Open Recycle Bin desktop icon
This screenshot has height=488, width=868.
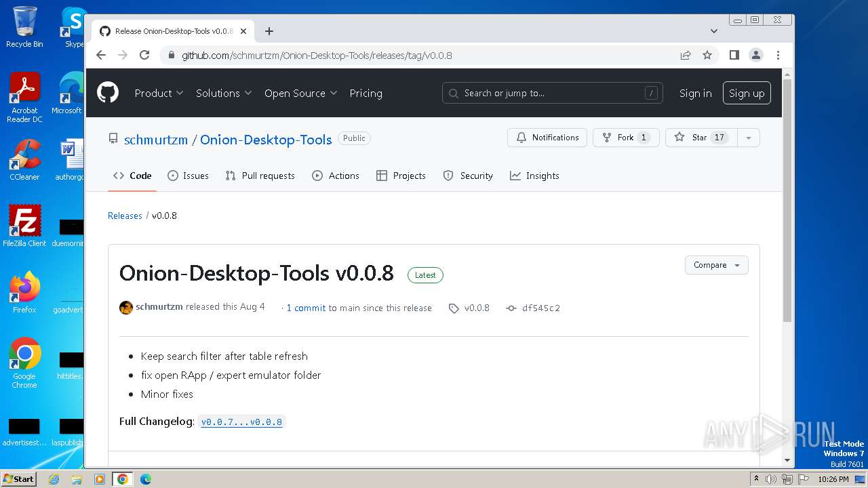[x=24, y=27]
